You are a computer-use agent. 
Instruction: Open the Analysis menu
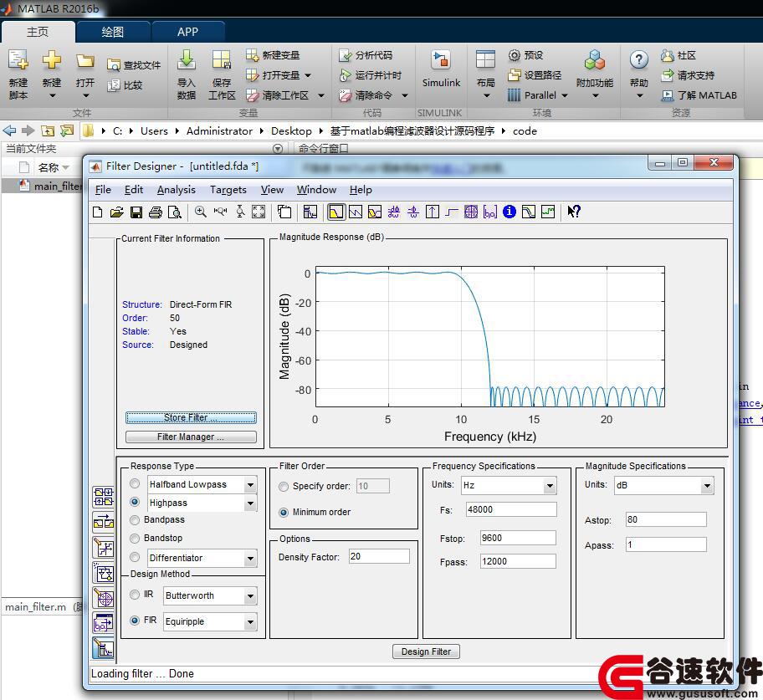(177, 190)
